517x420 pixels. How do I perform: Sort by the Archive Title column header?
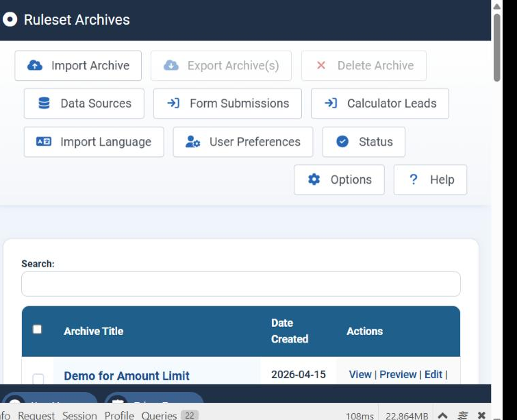94,331
